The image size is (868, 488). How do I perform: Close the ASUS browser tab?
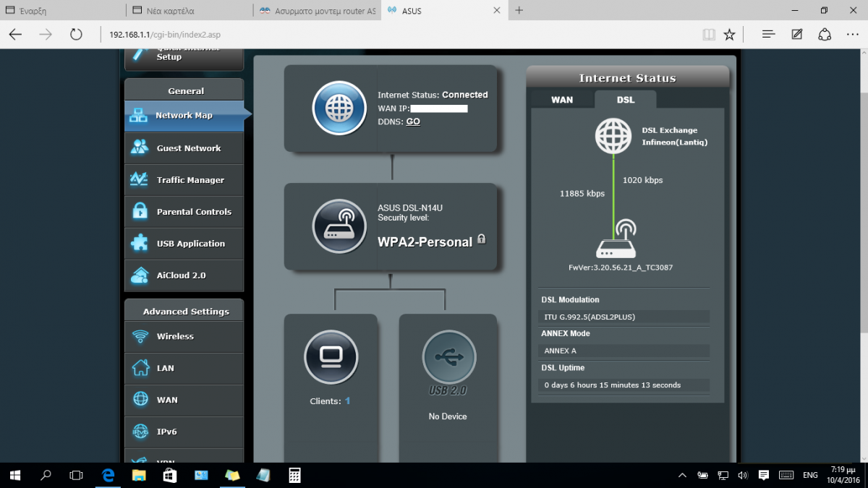(x=496, y=11)
